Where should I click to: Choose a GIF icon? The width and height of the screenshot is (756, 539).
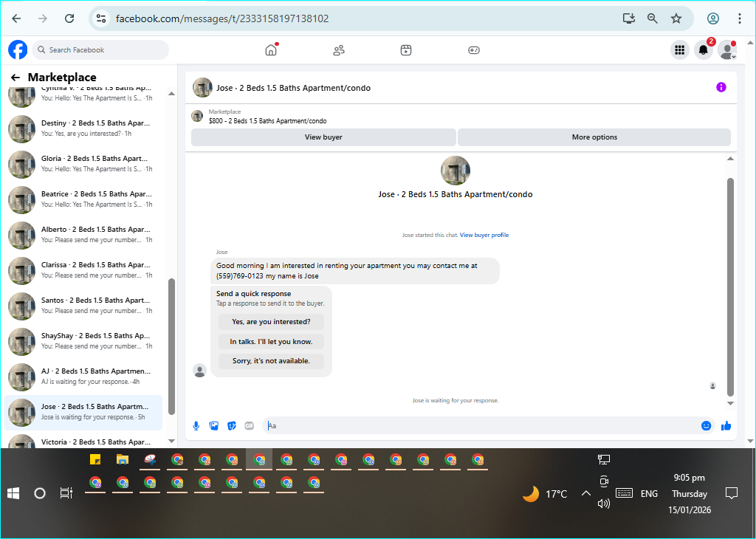(250, 426)
